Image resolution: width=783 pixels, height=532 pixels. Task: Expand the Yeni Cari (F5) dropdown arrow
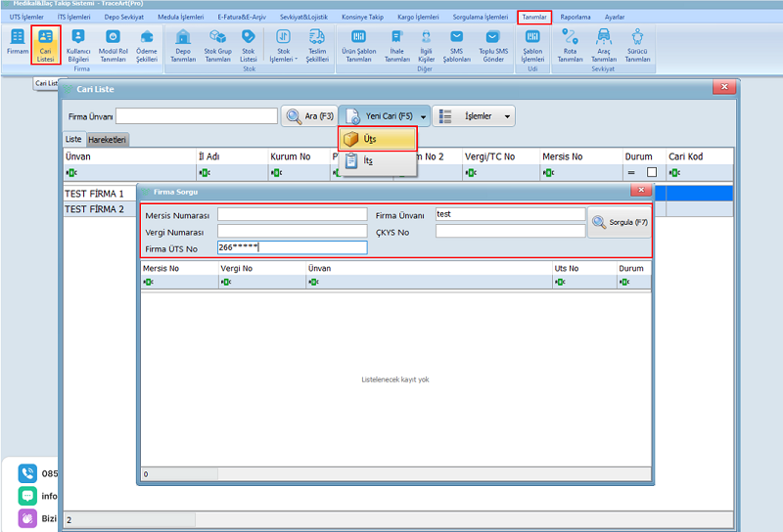click(423, 116)
